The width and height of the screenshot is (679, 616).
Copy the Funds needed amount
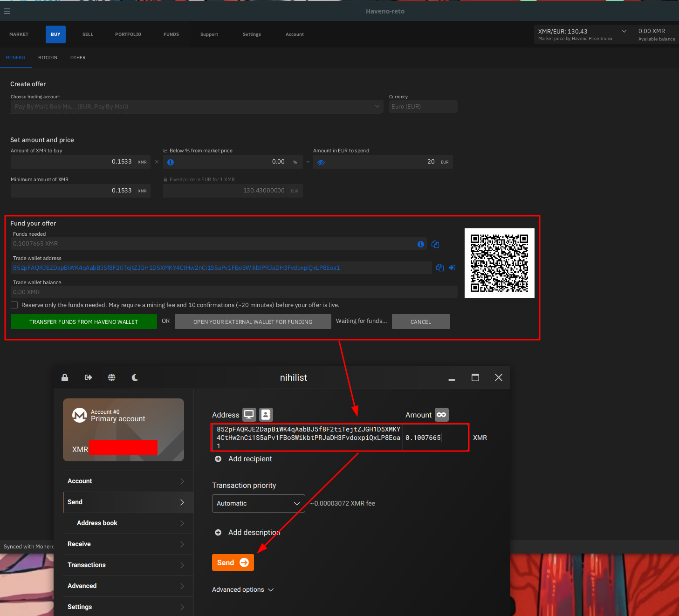(435, 244)
